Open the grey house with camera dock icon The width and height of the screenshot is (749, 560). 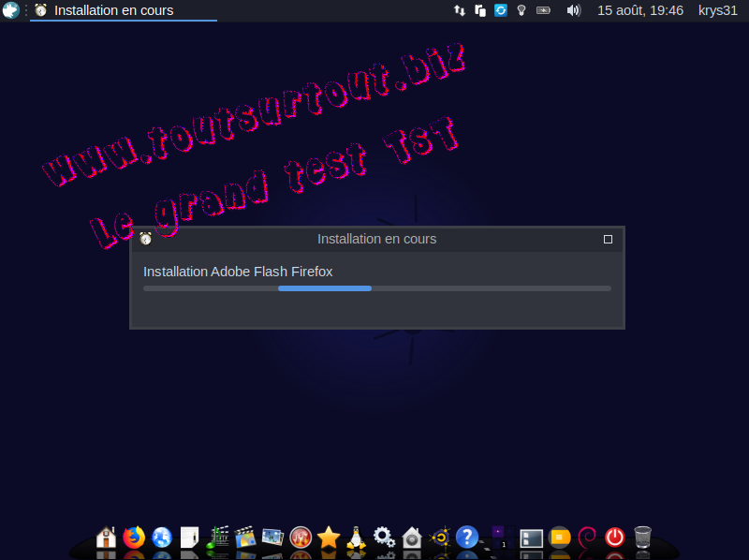pos(412,538)
